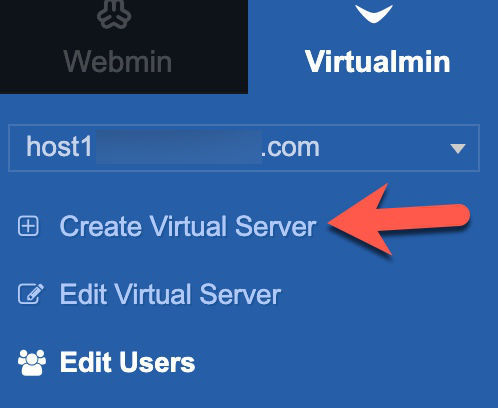Click the Webmin logo icon
The height and width of the screenshot is (408, 498).
tap(114, 14)
